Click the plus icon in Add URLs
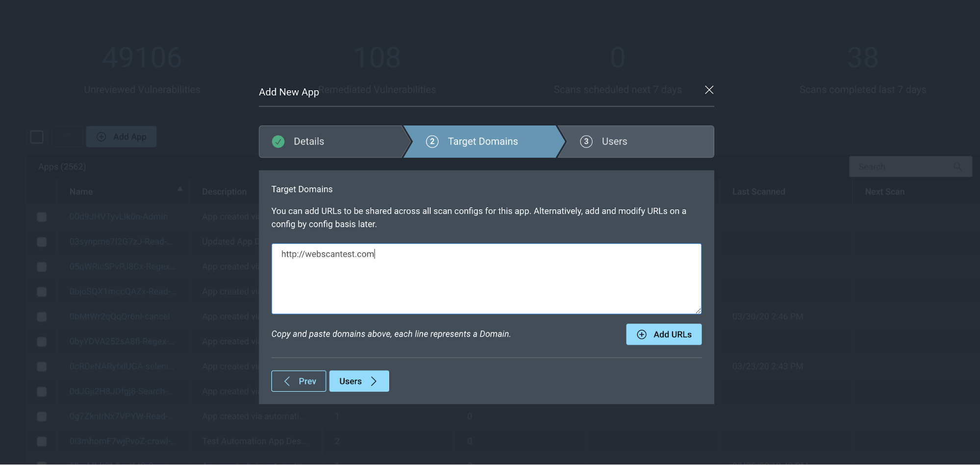 point(641,334)
